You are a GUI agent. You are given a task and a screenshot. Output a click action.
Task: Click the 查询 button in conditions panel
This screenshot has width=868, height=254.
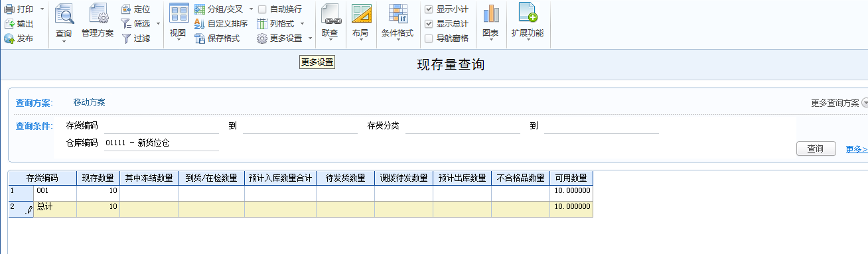click(x=816, y=149)
